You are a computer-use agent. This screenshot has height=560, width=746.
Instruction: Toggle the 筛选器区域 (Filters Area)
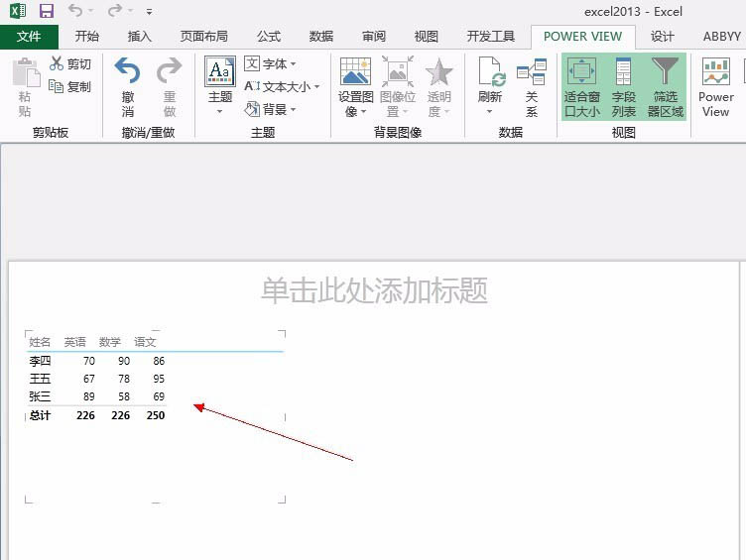pyautogui.click(x=666, y=86)
